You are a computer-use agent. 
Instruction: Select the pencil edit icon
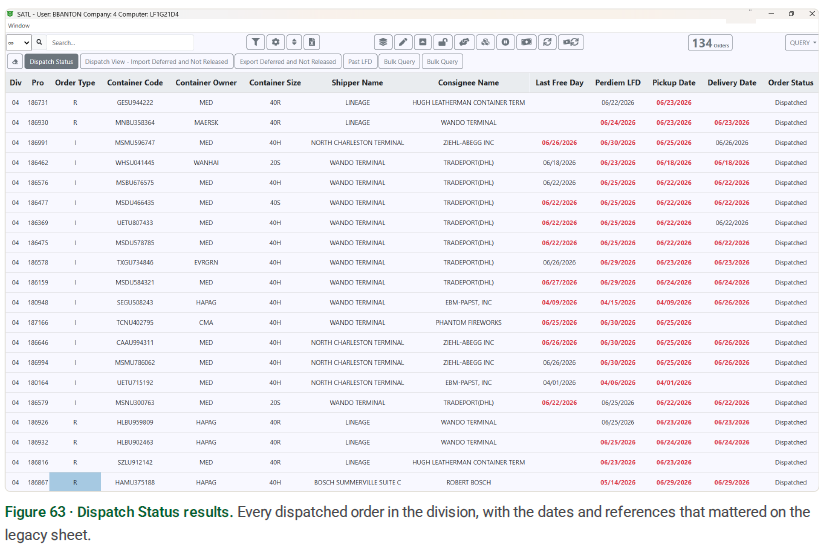coord(403,42)
